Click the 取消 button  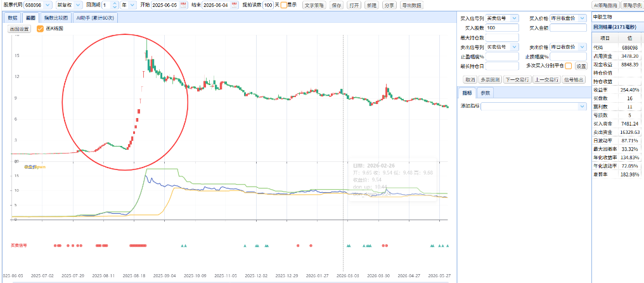[470, 79]
